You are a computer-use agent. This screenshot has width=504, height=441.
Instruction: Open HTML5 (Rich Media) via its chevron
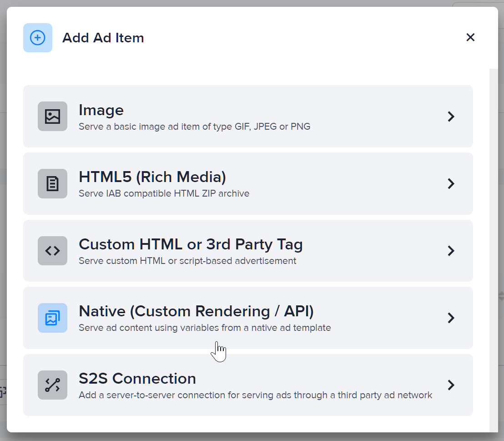pos(451,183)
